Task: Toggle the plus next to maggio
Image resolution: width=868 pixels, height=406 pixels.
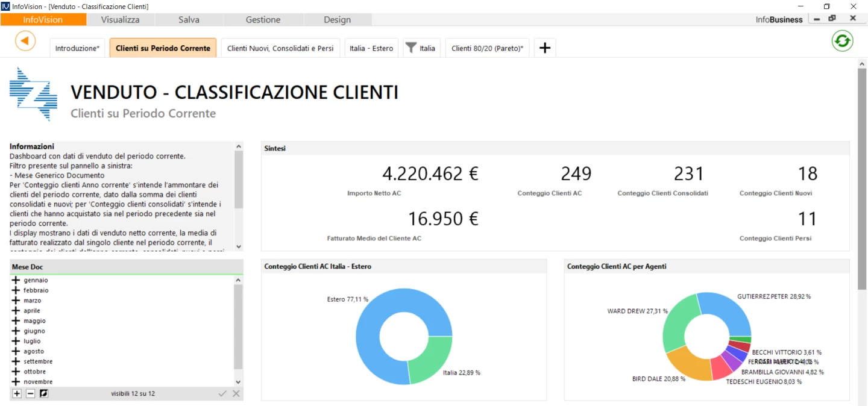Action: 16,321
